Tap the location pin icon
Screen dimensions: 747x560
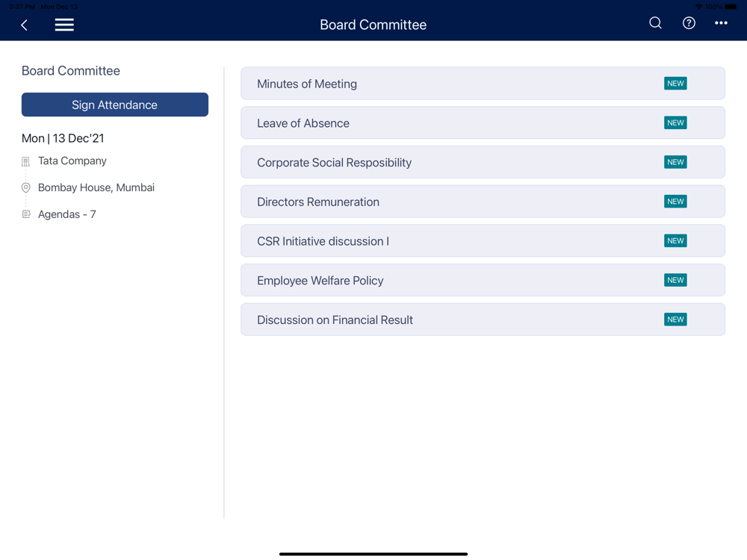click(x=26, y=188)
